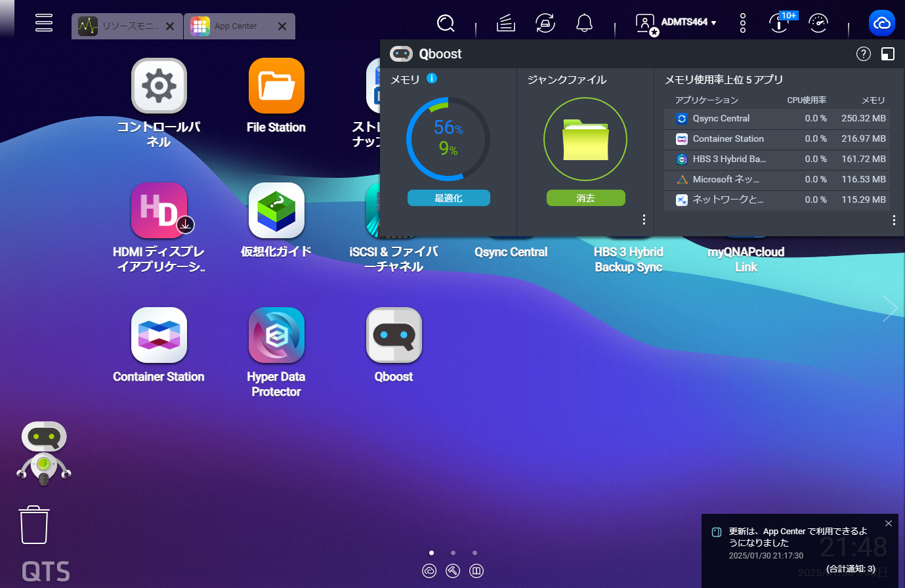Click the memory usage ring showing 56%

(448, 139)
